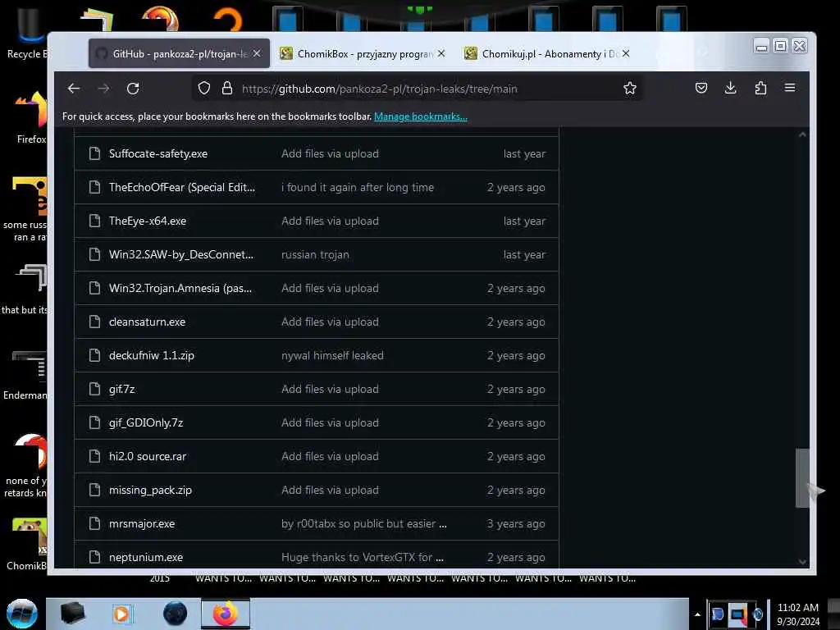
Task: Switch to the GitHub trojan-leaks tab
Action: pos(179,53)
